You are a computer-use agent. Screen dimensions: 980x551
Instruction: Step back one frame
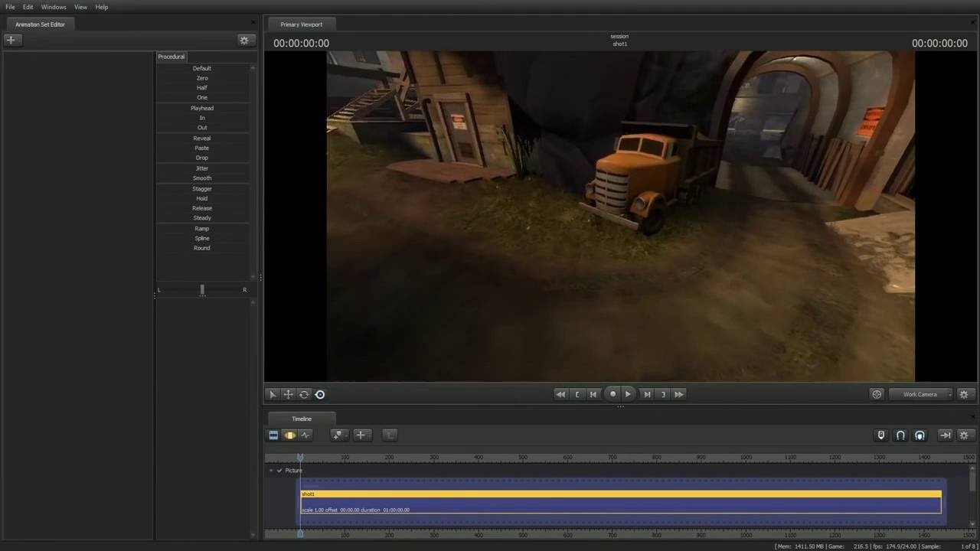[593, 394]
